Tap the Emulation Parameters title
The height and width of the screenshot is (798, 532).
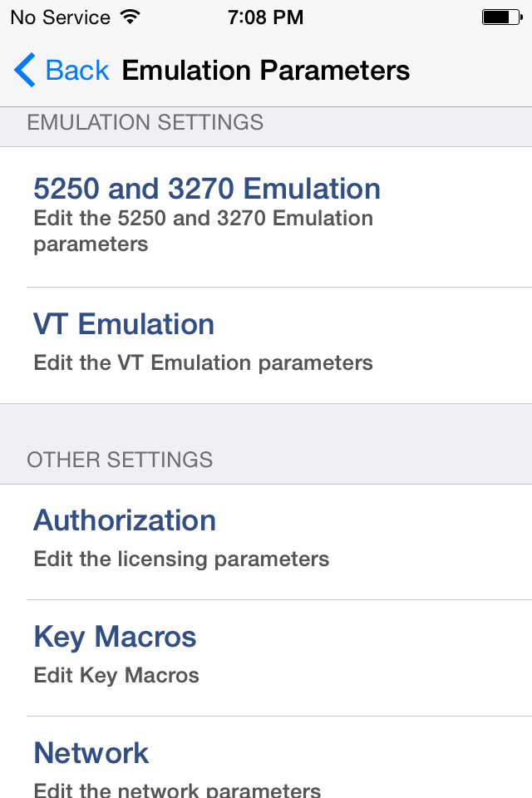pos(266,71)
